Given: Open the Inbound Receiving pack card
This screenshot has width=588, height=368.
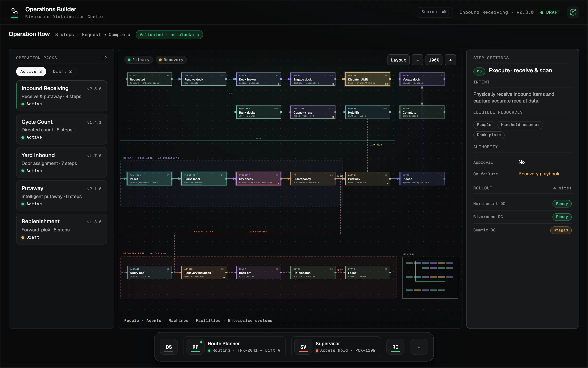Looking at the screenshot, I should [61, 96].
